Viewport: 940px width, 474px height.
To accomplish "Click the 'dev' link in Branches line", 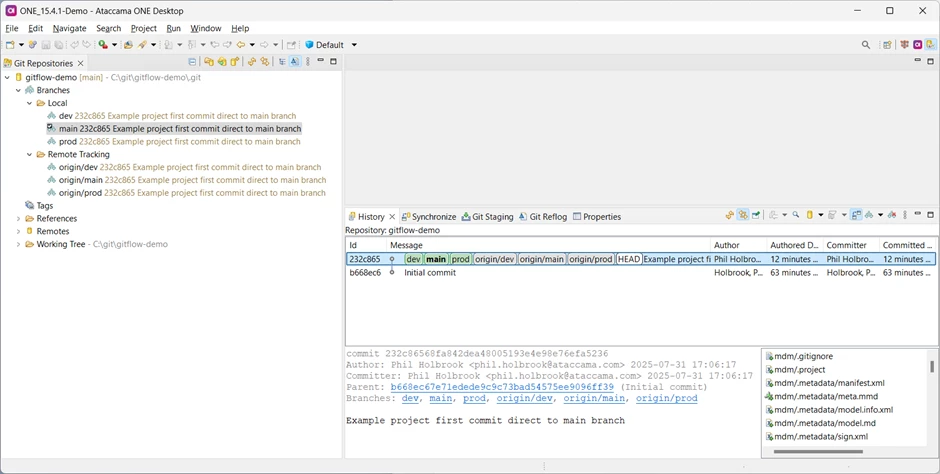I will (x=411, y=398).
